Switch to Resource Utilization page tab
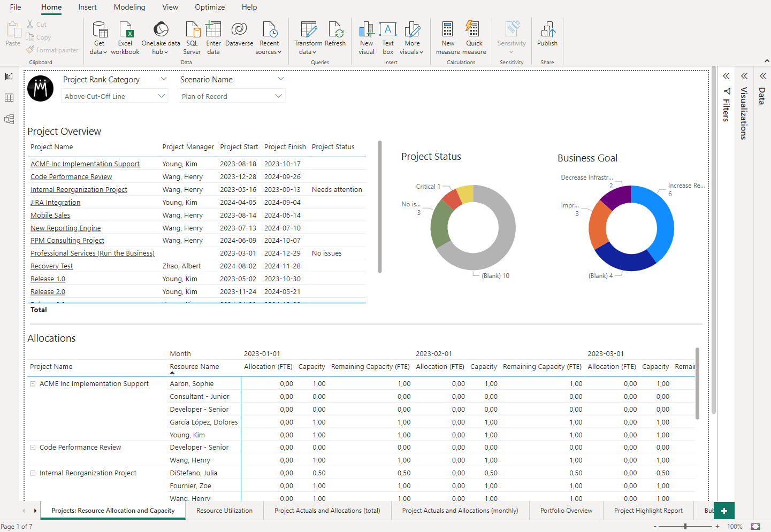771x532 pixels. coord(224,511)
